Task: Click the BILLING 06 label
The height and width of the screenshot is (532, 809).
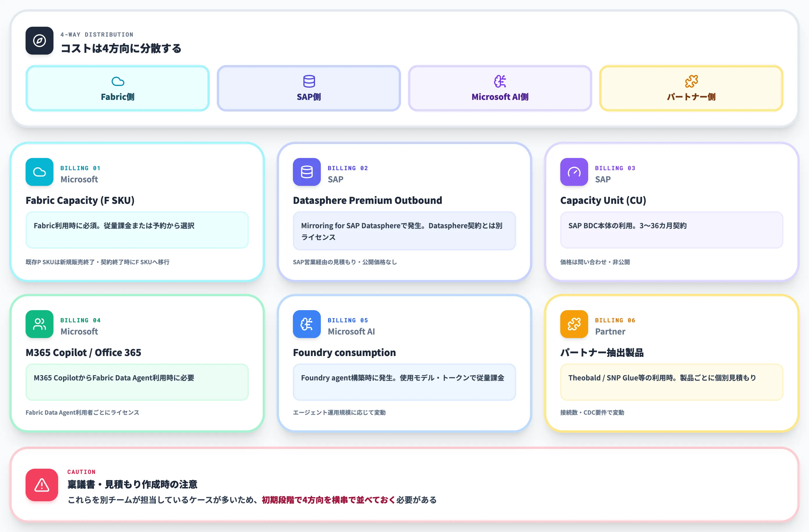Action: [x=615, y=320]
